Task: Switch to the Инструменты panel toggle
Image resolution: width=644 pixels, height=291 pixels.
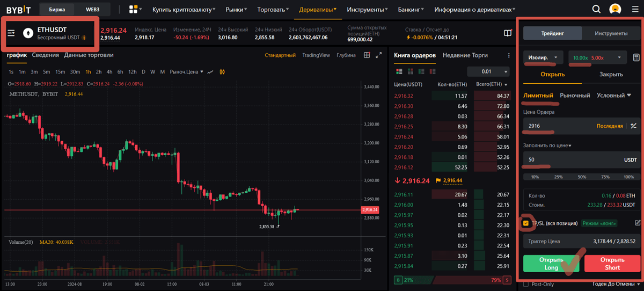Action: click(611, 33)
